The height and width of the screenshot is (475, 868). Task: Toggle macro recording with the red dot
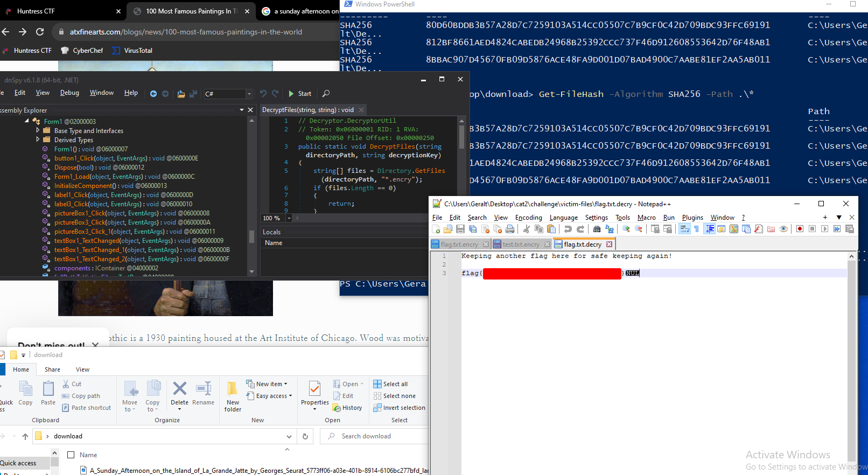pos(800,229)
